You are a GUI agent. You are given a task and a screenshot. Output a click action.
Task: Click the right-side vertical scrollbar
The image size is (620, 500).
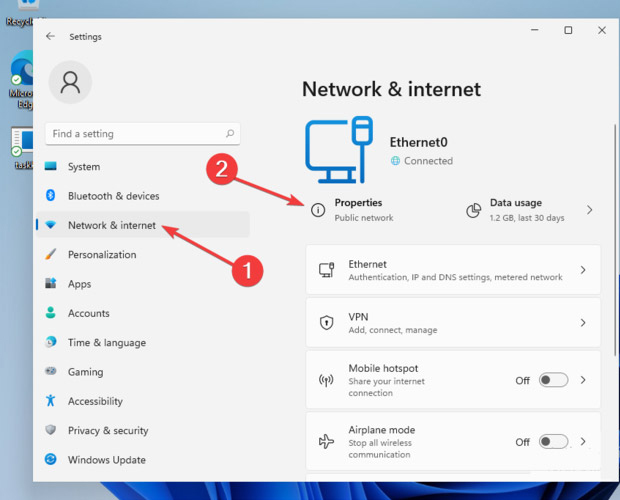click(x=614, y=300)
